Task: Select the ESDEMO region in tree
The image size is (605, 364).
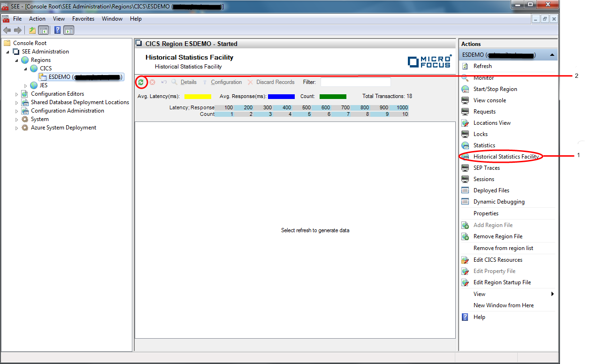Action: click(x=59, y=77)
